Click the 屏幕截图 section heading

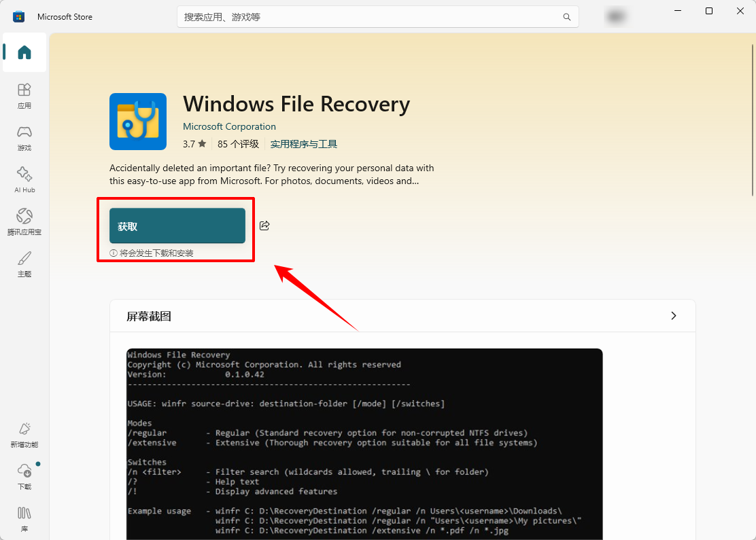tap(149, 317)
